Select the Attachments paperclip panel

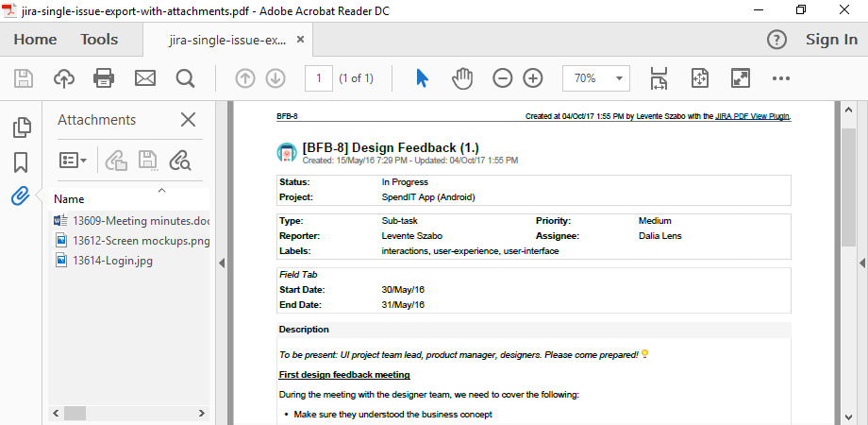(x=21, y=195)
